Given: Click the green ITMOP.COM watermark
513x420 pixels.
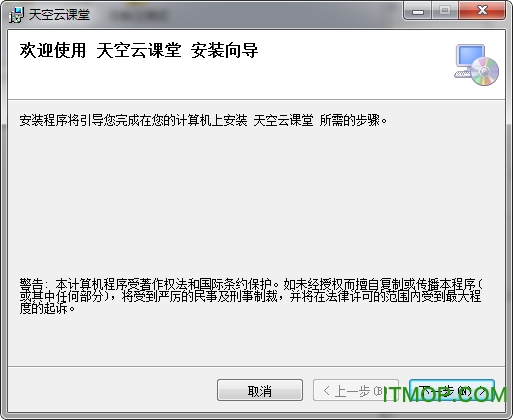Looking at the screenshot, I should (x=444, y=395).
